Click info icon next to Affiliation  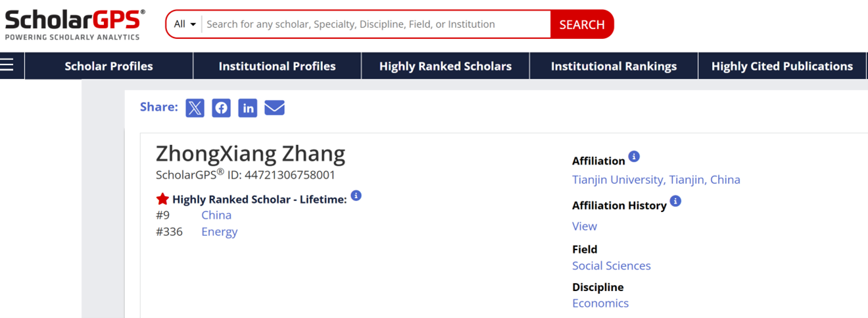634,157
